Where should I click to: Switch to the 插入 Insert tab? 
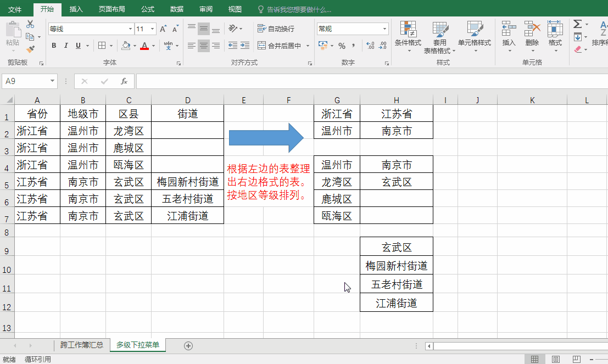pyautogui.click(x=76, y=9)
